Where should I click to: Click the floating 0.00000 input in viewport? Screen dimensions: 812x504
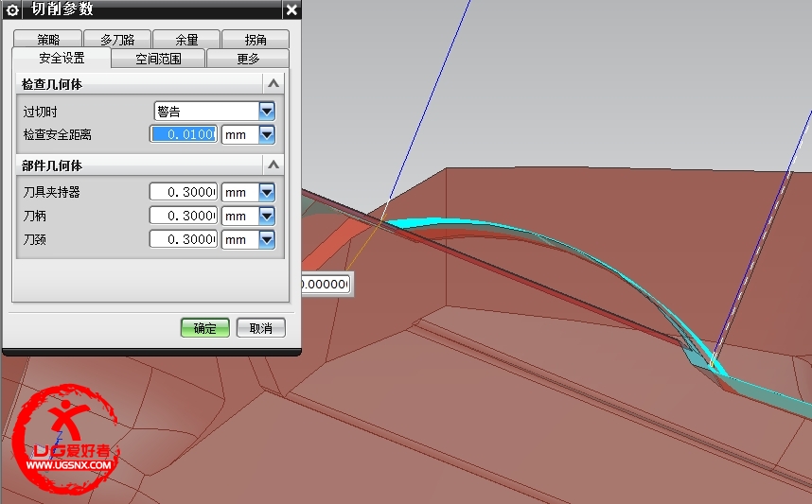point(325,284)
